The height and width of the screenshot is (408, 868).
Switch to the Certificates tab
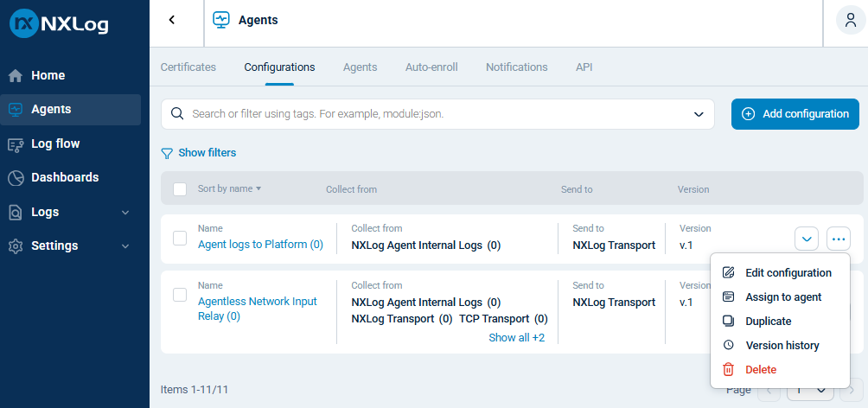click(x=188, y=67)
